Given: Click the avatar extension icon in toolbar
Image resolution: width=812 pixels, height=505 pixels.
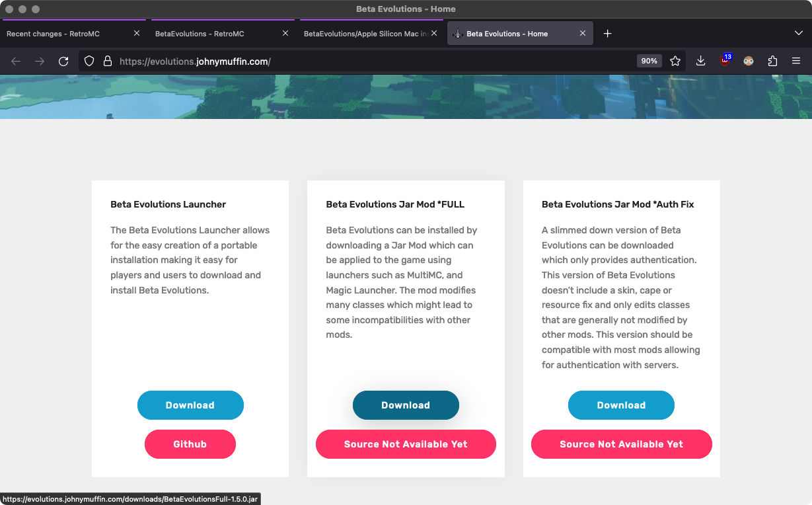Looking at the screenshot, I should (x=749, y=61).
